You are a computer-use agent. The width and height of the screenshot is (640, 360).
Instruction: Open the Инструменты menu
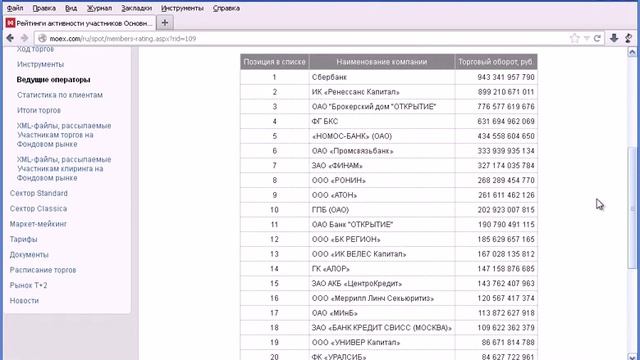[182, 8]
